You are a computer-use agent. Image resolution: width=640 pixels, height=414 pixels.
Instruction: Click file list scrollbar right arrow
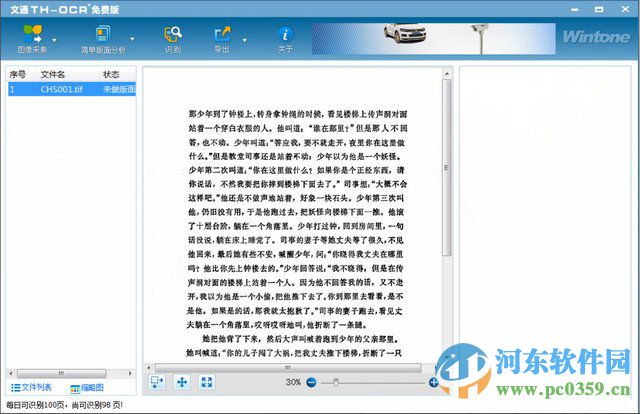[130, 373]
